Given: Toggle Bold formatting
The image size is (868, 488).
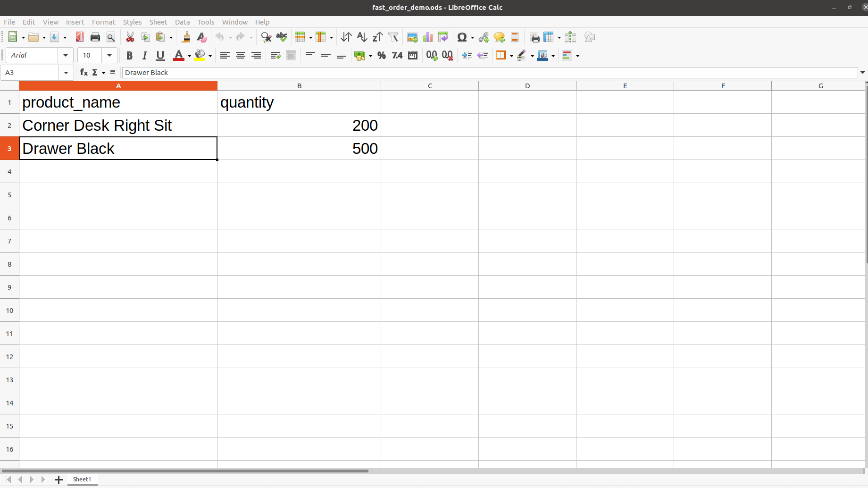Looking at the screenshot, I should 129,56.
